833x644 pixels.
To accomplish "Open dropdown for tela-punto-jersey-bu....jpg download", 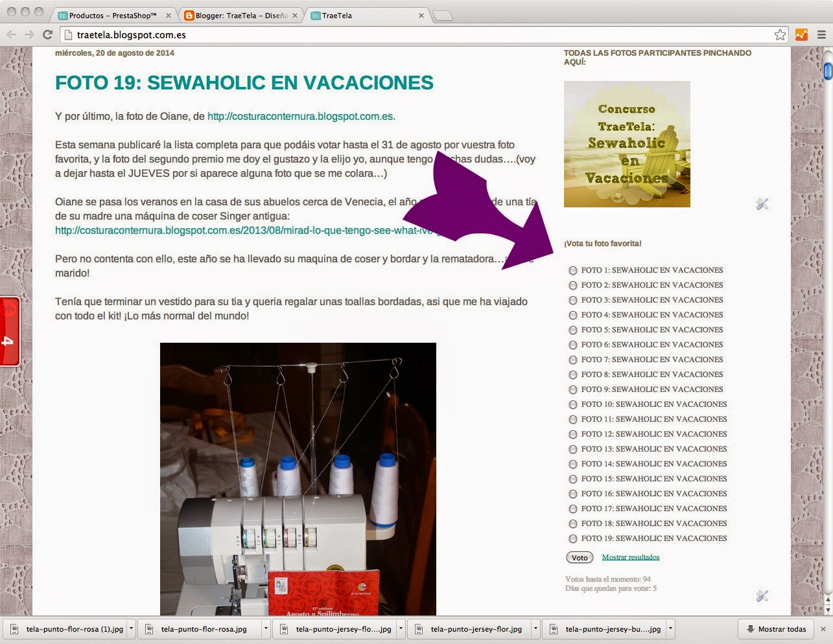I will tap(670, 629).
